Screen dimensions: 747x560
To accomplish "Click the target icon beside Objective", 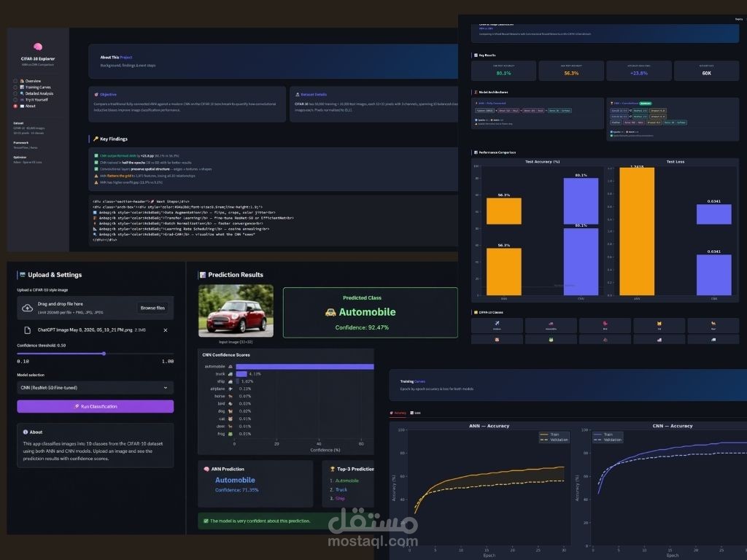I will [x=96, y=95].
